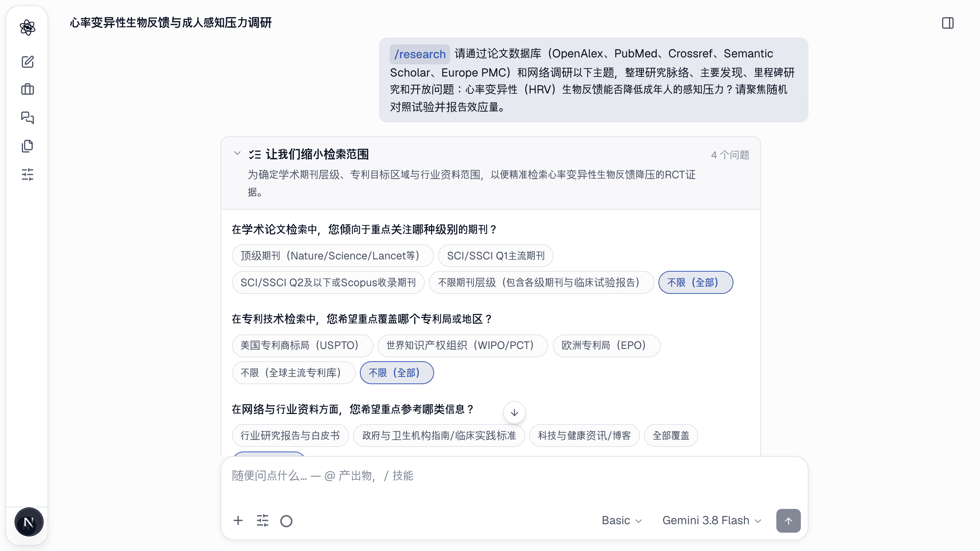Image resolution: width=980 pixels, height=551 pixels.
Task: Open the briefcase workspace icon
Action: coord(28,90)
